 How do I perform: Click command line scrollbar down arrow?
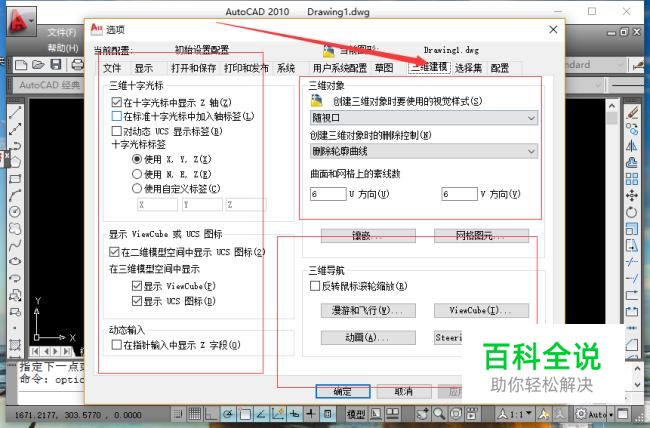638,384
